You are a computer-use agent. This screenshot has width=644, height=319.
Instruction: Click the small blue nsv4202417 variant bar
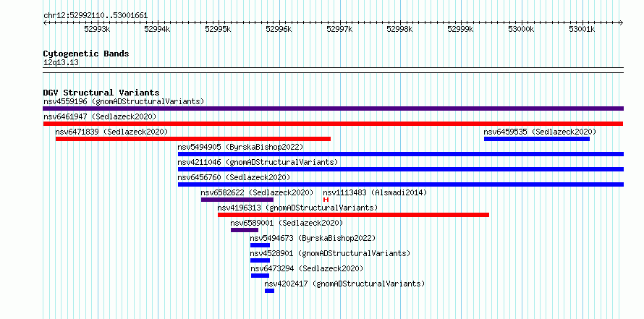269,291
